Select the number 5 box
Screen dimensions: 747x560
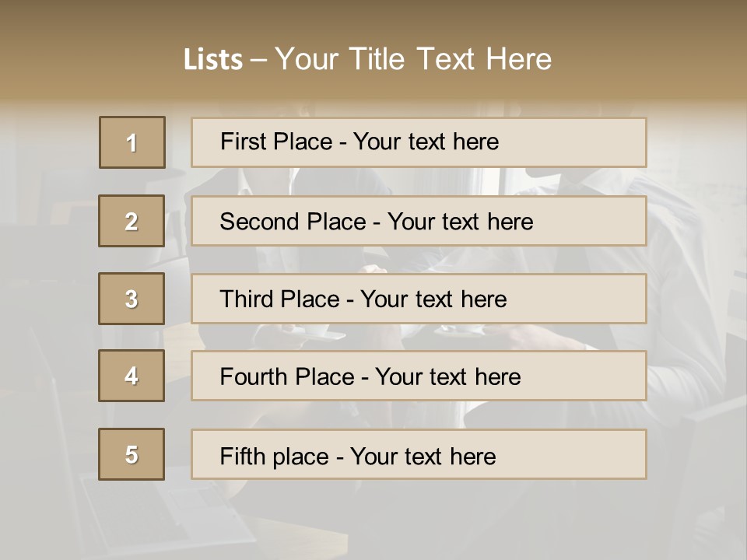132,454
